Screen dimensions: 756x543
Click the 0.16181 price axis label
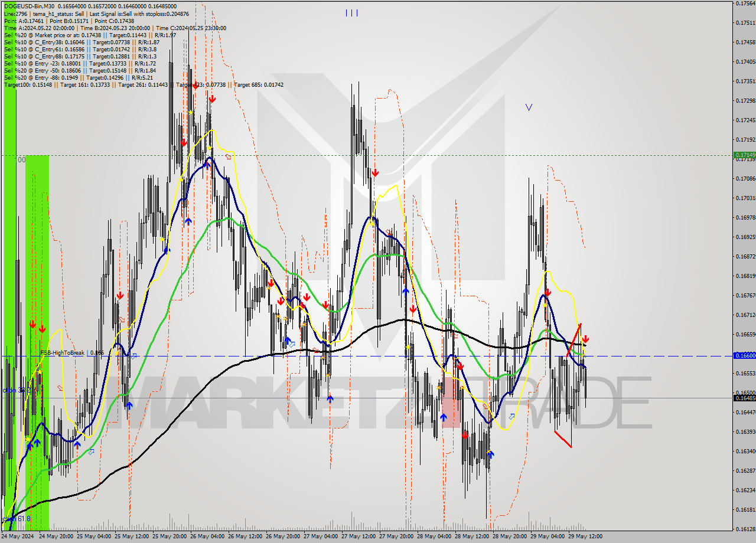pos(745,509)
